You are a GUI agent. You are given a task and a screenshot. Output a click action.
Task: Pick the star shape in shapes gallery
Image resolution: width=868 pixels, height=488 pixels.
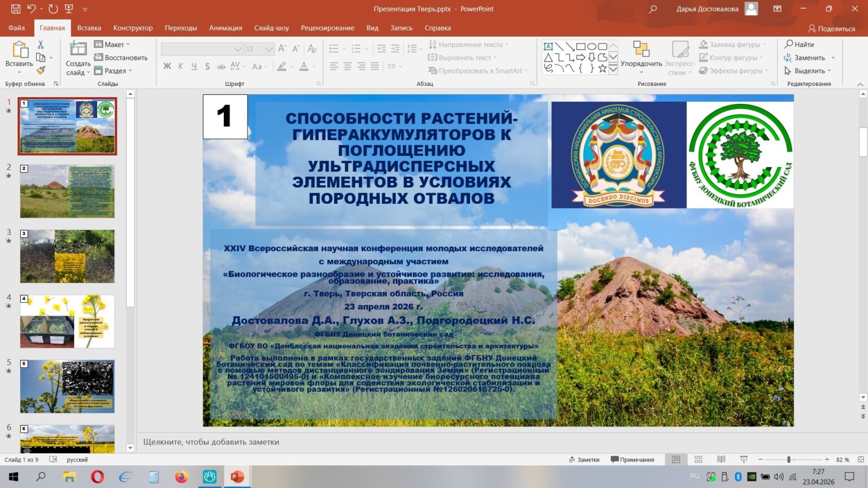[x=602, y=69]
